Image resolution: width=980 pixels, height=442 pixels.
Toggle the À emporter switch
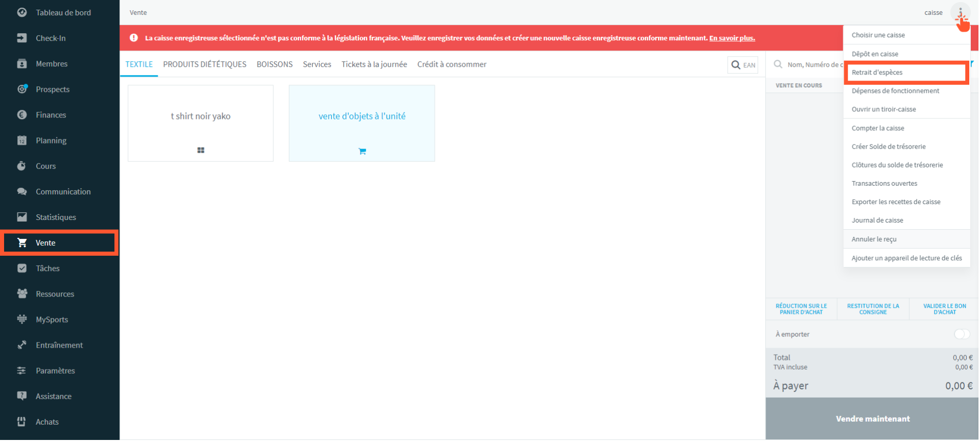[962, 334]
